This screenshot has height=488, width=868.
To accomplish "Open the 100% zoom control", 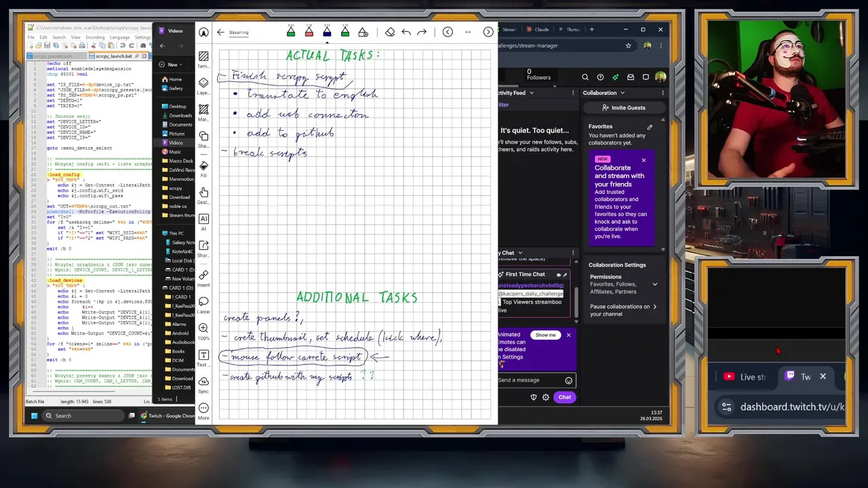I will [203, 331].
